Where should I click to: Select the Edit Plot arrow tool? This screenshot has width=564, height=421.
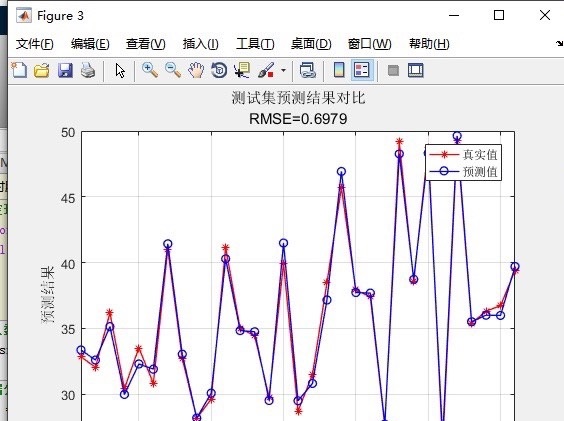(x=120, y=70)
